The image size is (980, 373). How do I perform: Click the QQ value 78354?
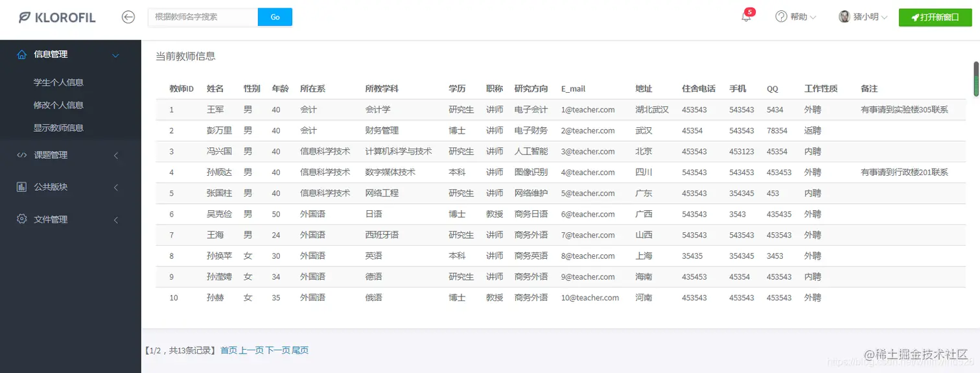tap(777, 130)
